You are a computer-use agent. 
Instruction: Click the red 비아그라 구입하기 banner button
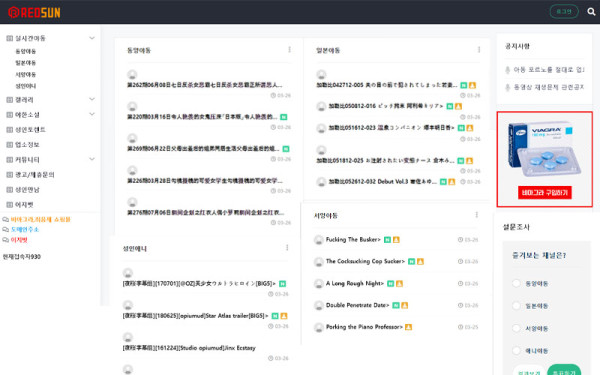[545, 192]
